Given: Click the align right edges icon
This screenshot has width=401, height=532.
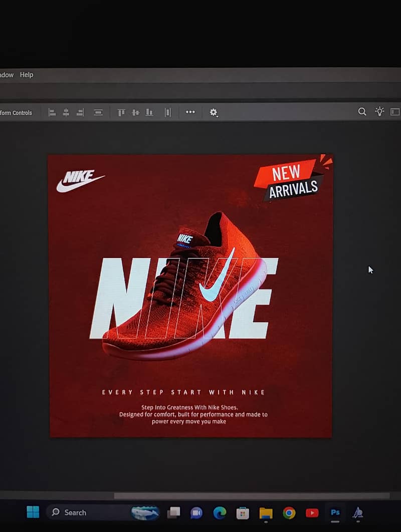Looking at the screenshot, I should 80,112.
